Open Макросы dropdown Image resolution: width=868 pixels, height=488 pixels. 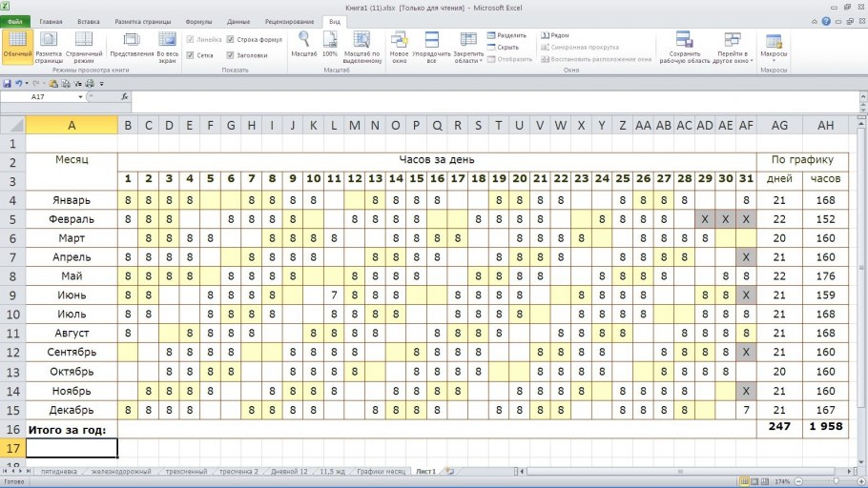774,47
